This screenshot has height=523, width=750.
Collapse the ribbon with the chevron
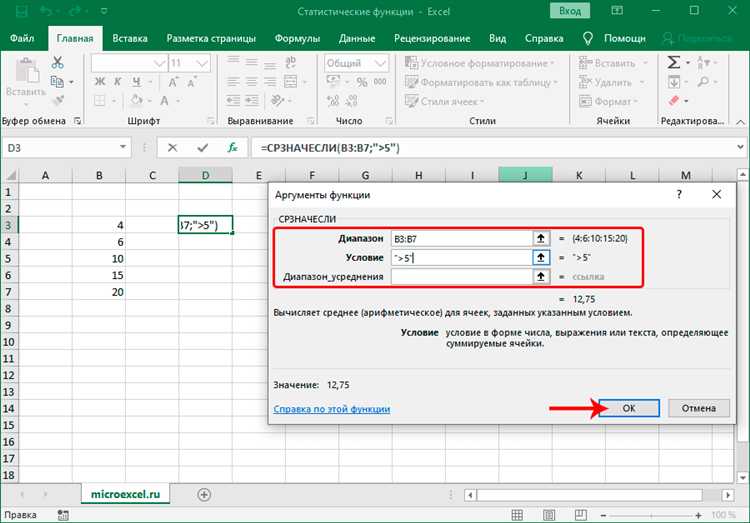[x=740, y=122]
